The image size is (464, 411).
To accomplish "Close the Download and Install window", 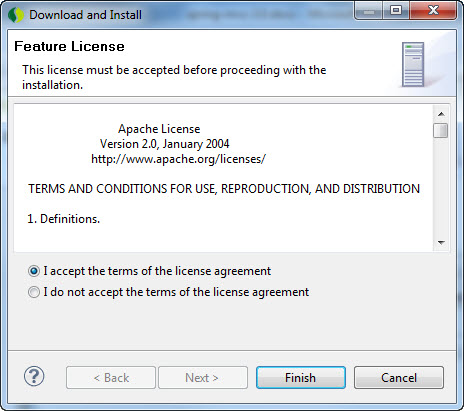I will (433, 11).
